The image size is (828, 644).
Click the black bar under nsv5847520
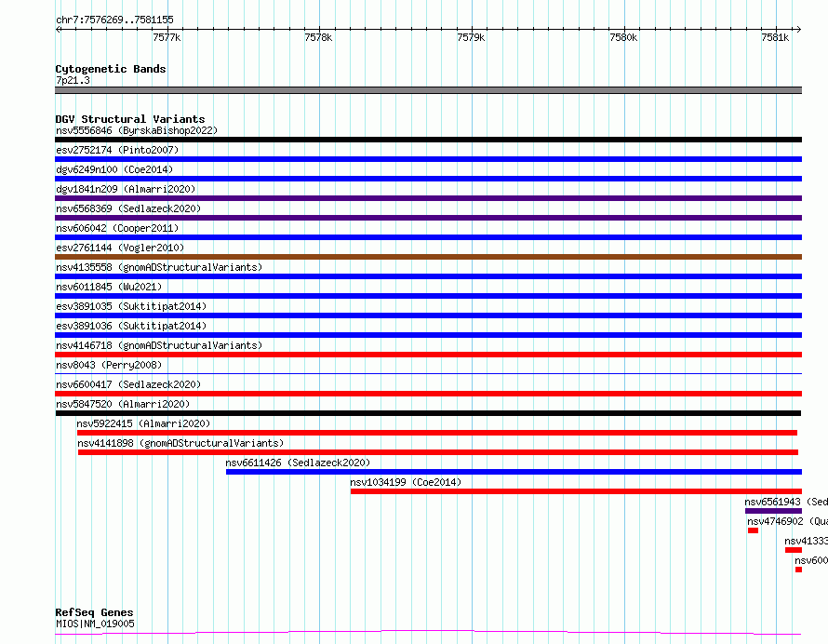428,413
